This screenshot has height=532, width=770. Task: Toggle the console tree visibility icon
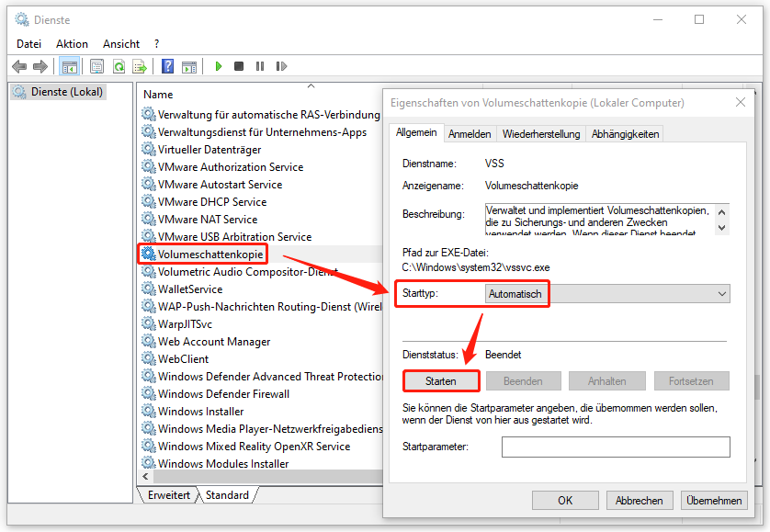tap(70, 65)
